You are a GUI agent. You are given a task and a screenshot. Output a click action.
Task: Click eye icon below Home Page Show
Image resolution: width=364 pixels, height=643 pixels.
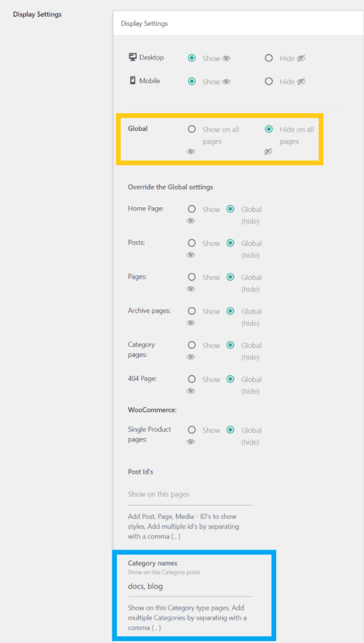(x=191, y=220)
